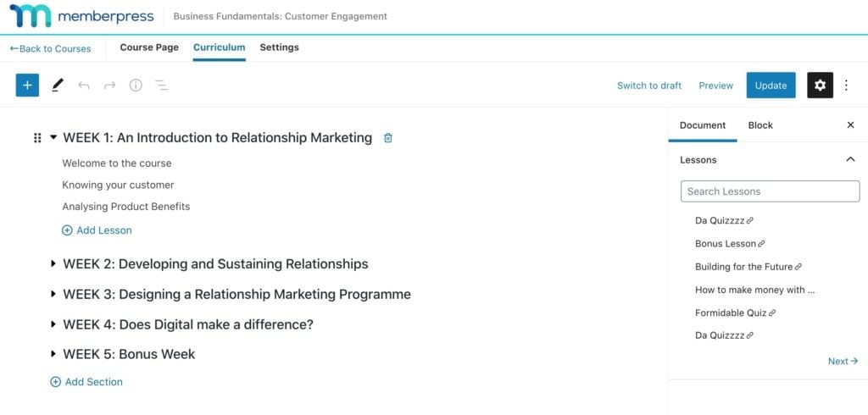Switch to the Settings tab
The width and height of the screenshot is (868, 415).
[279, 47]
